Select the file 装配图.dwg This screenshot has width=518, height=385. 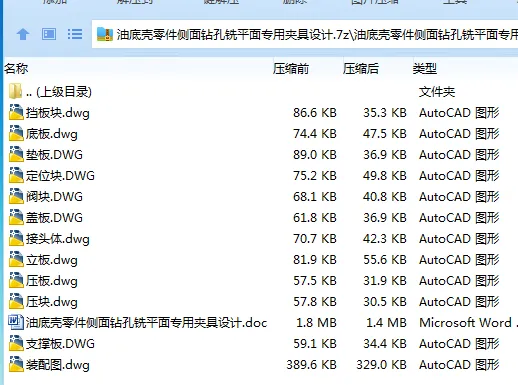58,365
